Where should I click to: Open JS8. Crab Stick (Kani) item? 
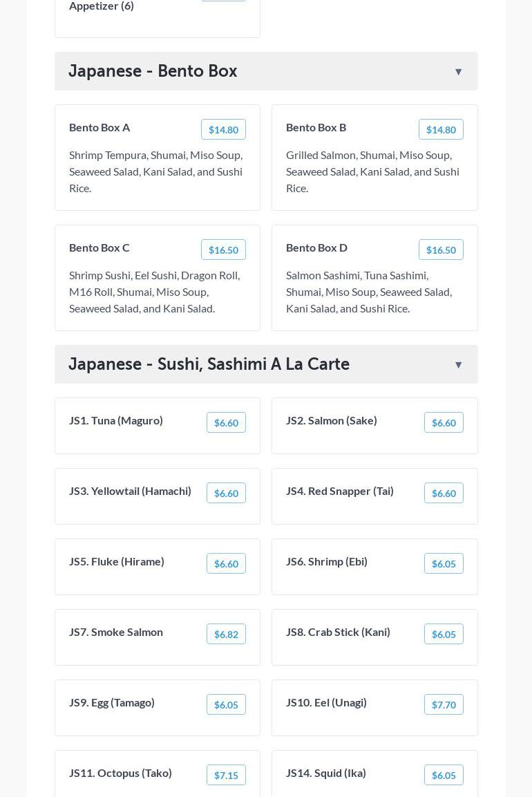click(x=338, y=632)
